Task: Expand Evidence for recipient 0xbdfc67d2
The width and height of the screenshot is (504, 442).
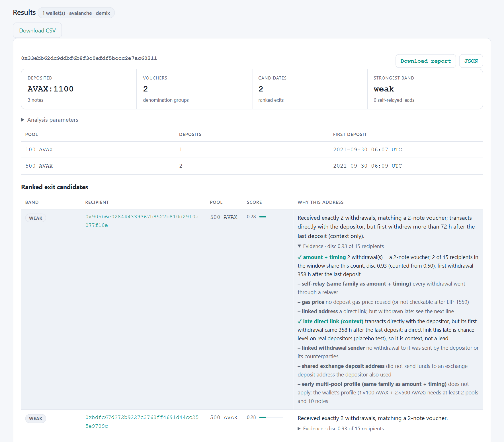Action: pyautogui.click(x=341, y=429)
